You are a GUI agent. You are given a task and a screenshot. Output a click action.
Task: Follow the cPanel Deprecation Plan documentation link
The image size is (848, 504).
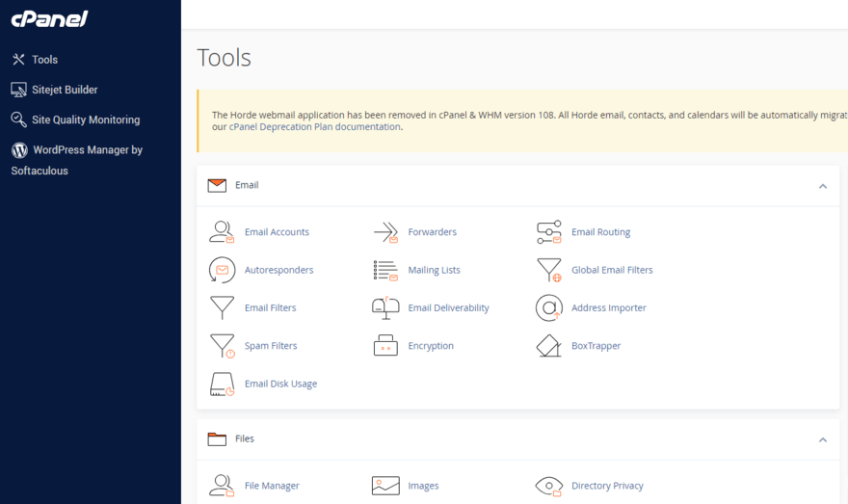pyautogui.click(x=315, y=127)
